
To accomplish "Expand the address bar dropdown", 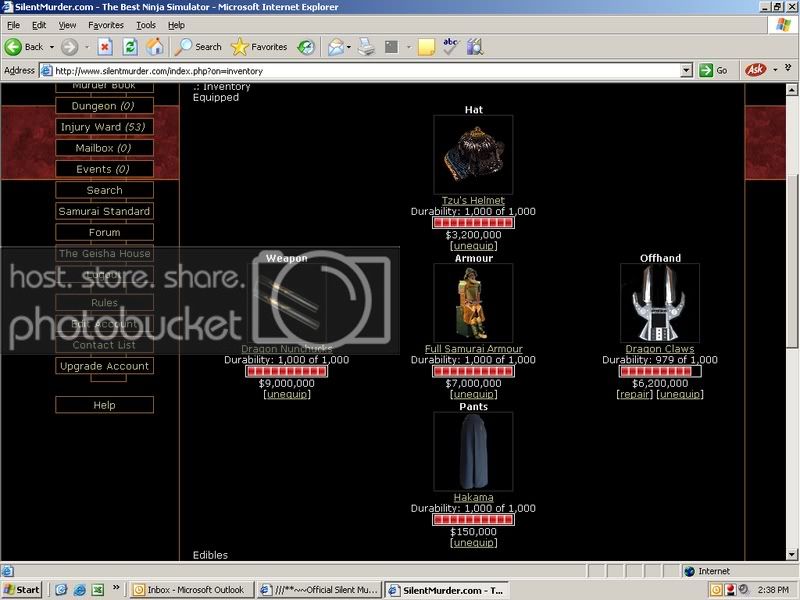I will [x=687, y=70].
